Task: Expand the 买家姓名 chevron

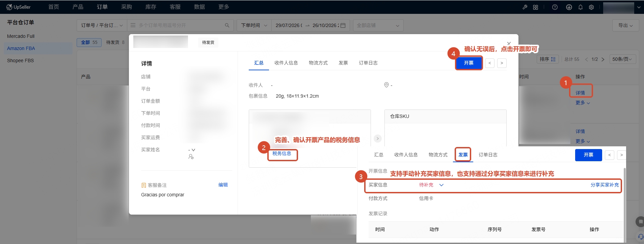Action: pos(193,150)
